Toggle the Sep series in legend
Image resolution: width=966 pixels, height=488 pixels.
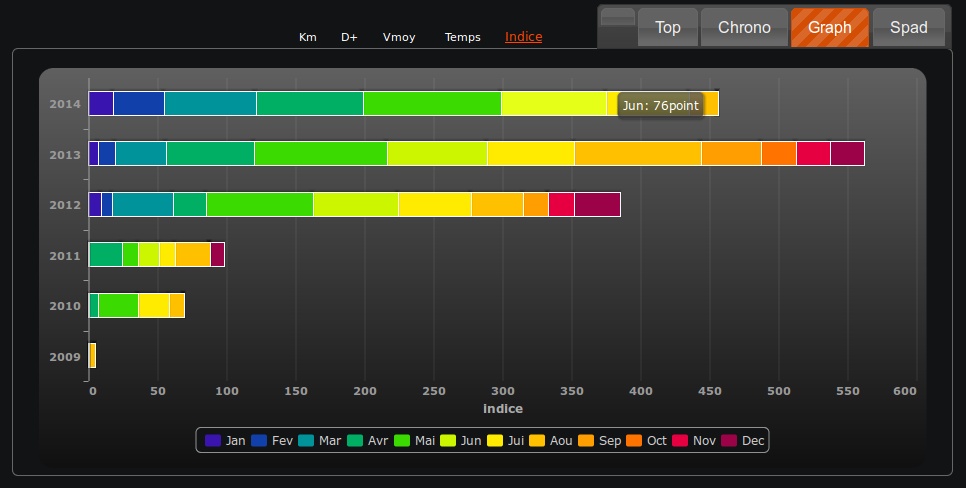coord(599,441)
